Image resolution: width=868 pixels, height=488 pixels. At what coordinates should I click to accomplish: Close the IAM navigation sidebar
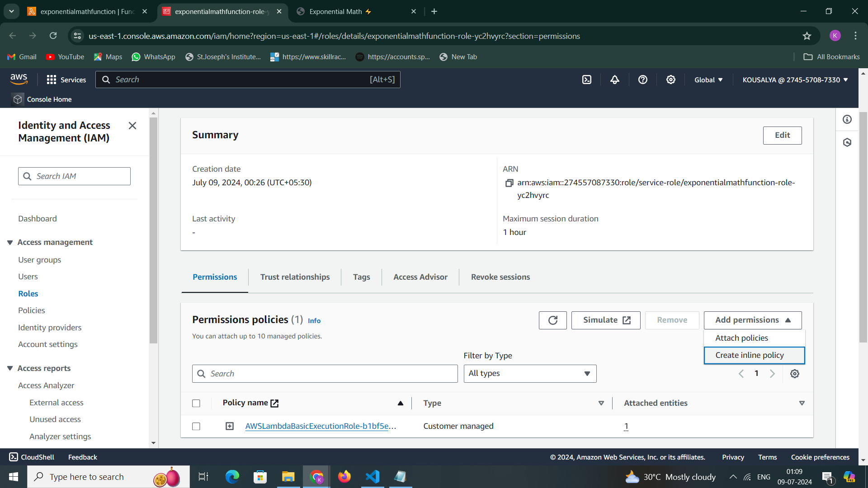132,126
